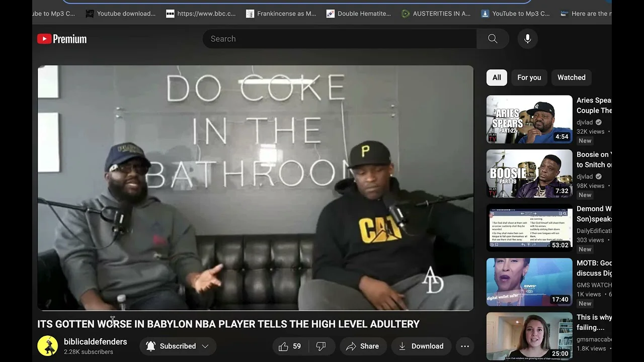Like the video with thumbs up
This screenshot has width=644, height=362.
tap(283, 346)
